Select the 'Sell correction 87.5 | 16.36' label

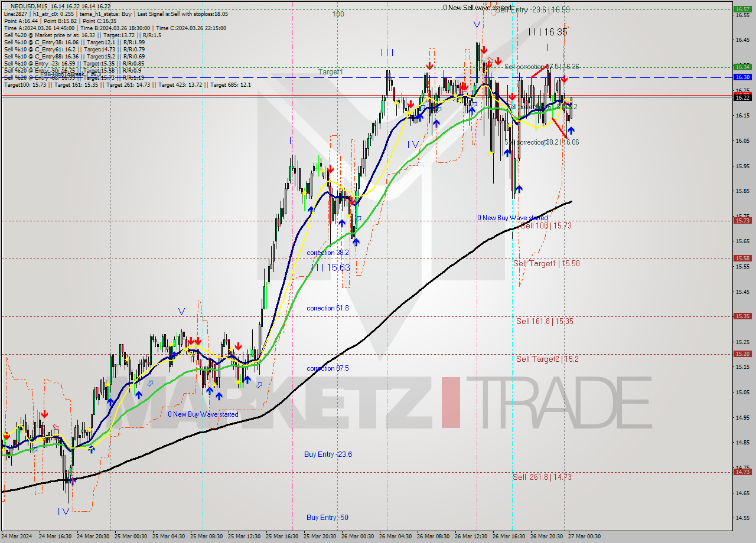point(542,67)
